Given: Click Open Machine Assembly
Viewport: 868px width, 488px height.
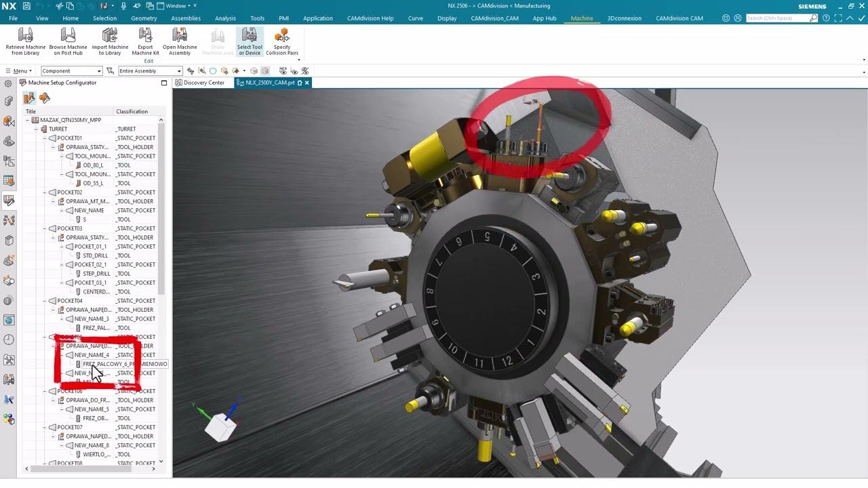Looking at the screenshot, I should (180, 42).
